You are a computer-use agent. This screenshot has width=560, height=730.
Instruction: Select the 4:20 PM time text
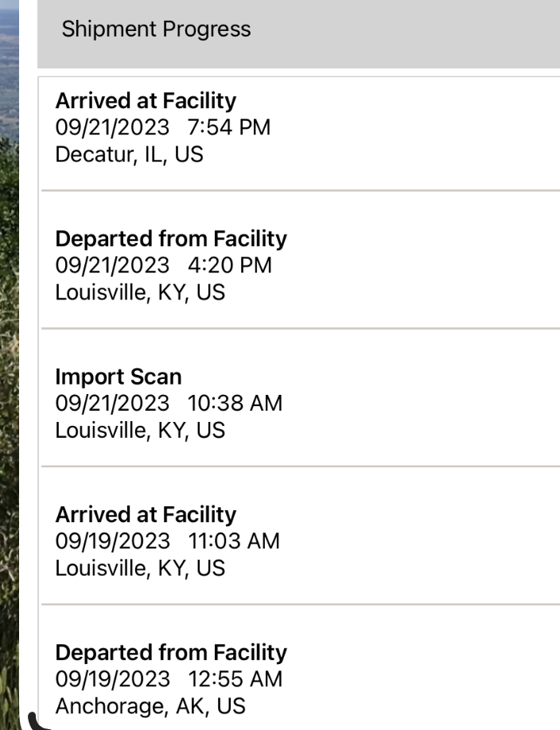(x=230, y=265)
